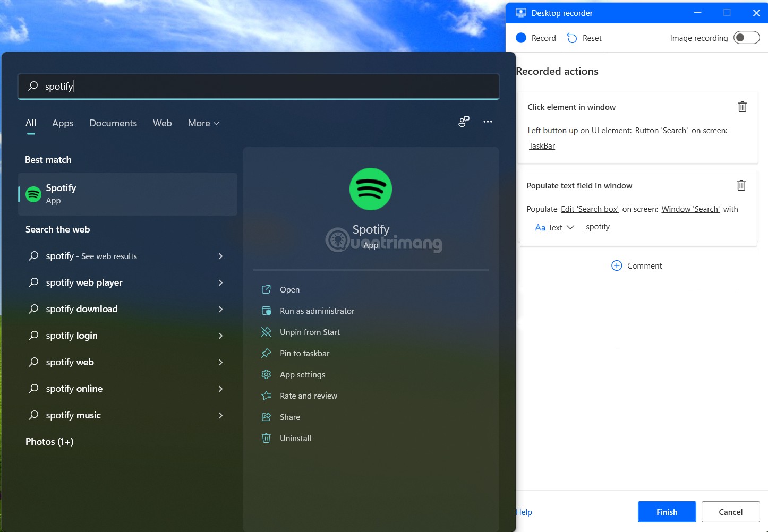
Task: Click the large Spotify logo in preview pane
Action: [x=371, y=189]
